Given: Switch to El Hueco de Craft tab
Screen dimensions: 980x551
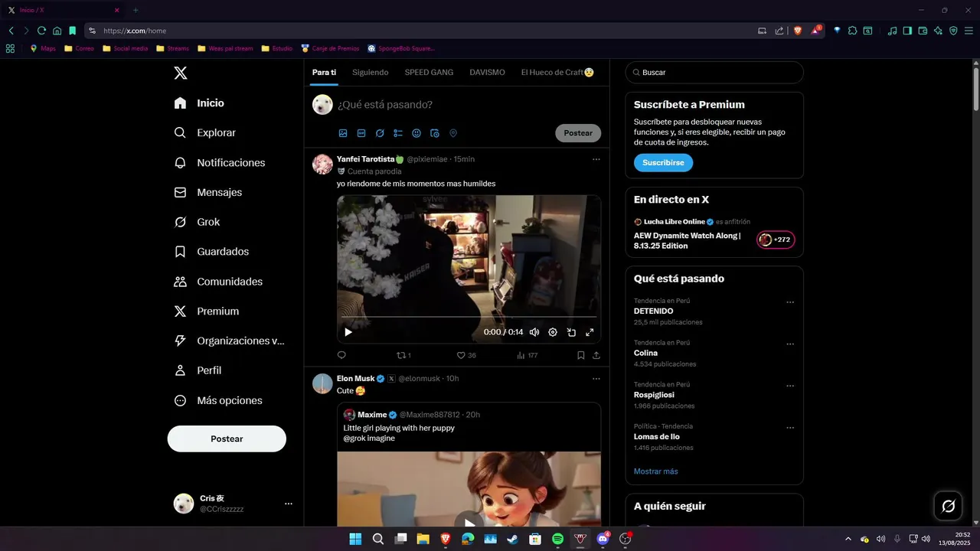Looking at the screenshot, I should (x=557, y=73).
